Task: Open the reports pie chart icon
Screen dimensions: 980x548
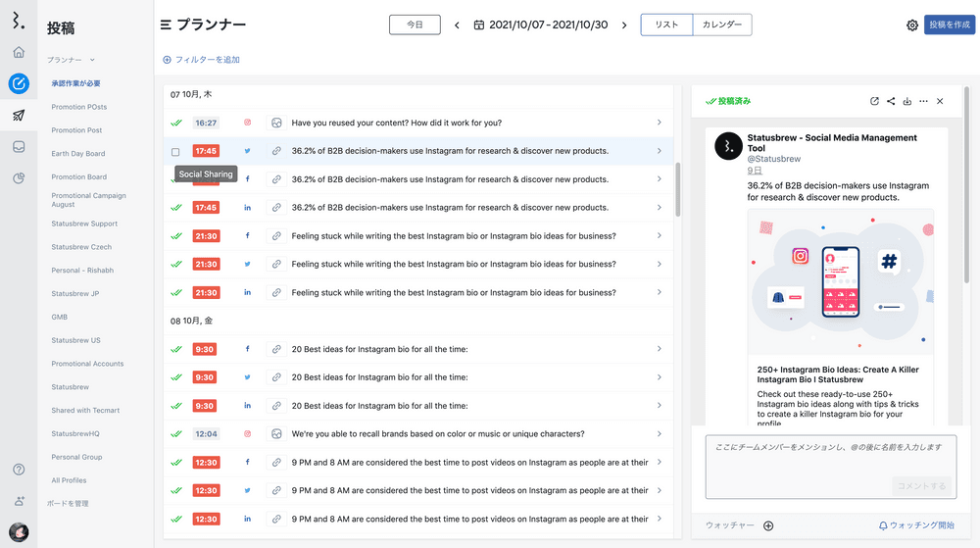Action: pos(19,178)
